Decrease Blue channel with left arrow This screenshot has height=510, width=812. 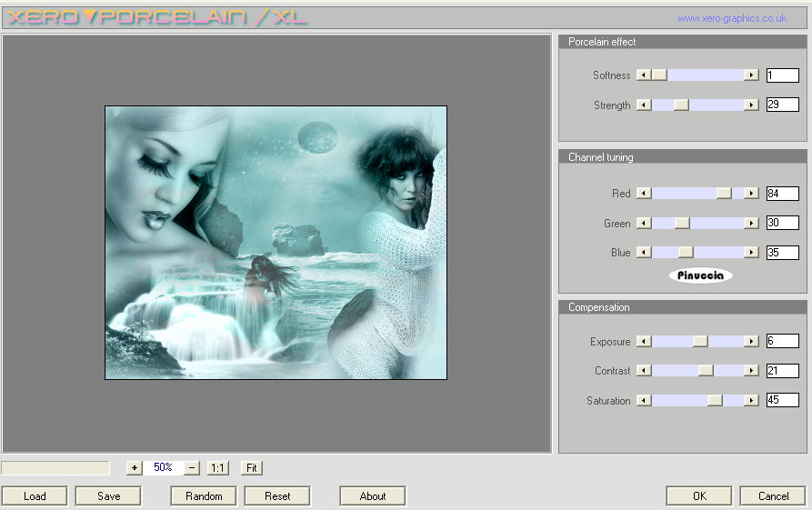[x=644, y=252]
